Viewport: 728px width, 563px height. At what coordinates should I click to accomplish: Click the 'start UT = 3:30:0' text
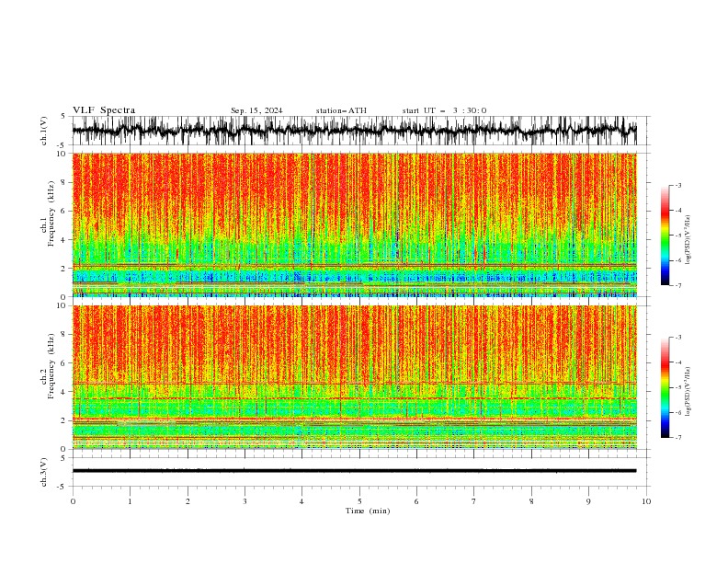[x=444, y=110]
